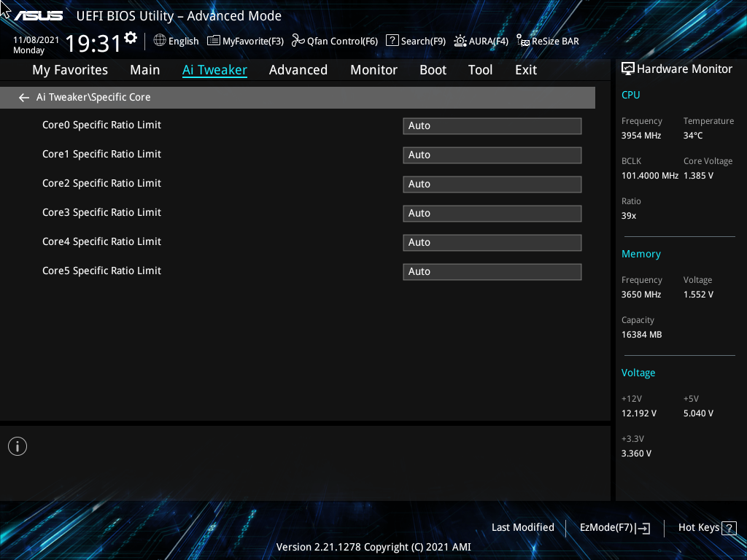Switch to Main tab
747x560 pixels.
(145, 70)
